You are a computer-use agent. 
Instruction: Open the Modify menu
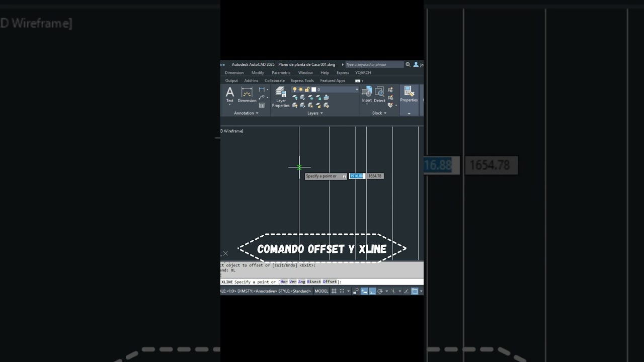pyautogui.click(x=258, y=73)
